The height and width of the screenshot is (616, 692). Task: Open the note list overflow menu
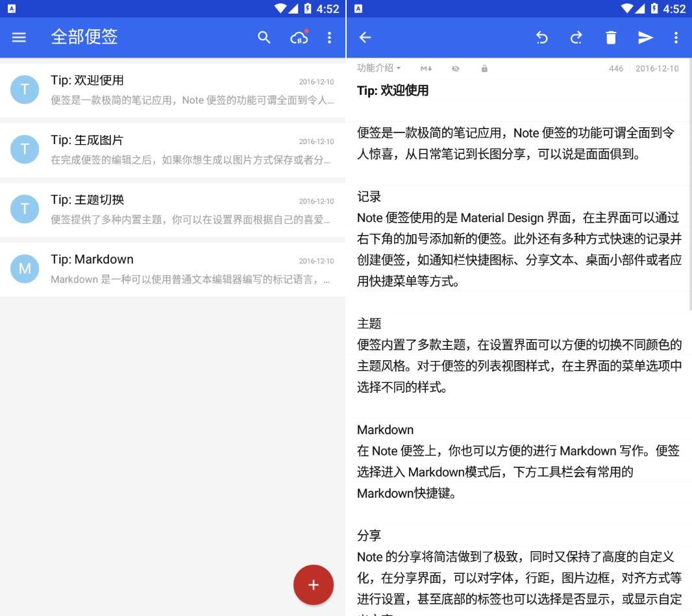coord(330,37)
